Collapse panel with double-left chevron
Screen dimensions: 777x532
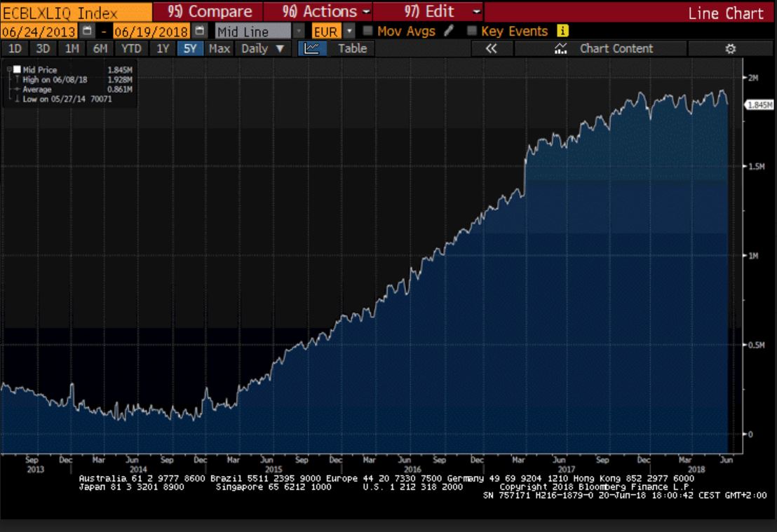pyautogui.click(x=491, y=48)
